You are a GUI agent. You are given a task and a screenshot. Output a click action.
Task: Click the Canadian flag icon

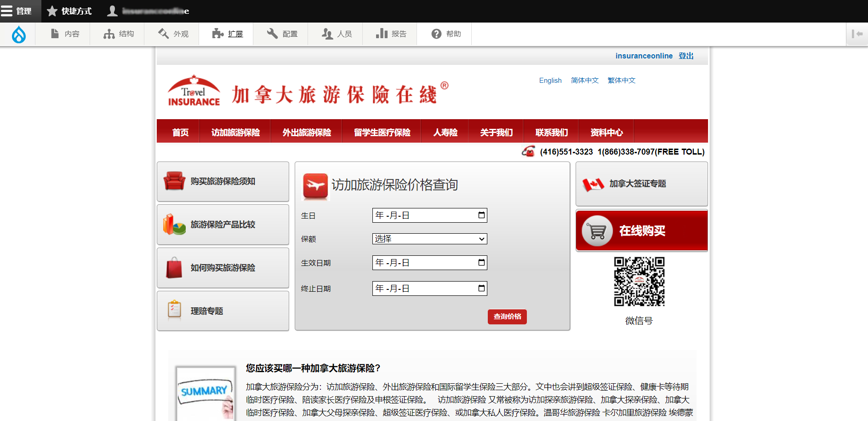tap(593, 184)
